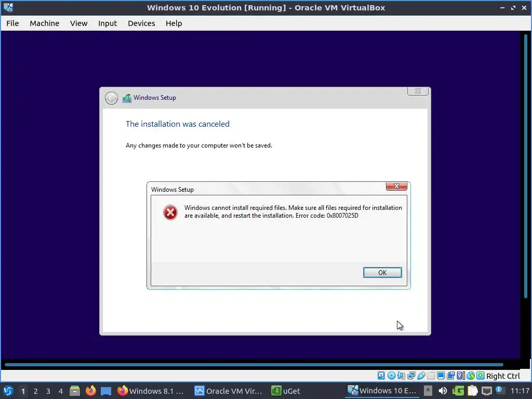This screenshot has height=399, width=532.
Task: Click the red error icon in dialog
Action: [170, 212]
